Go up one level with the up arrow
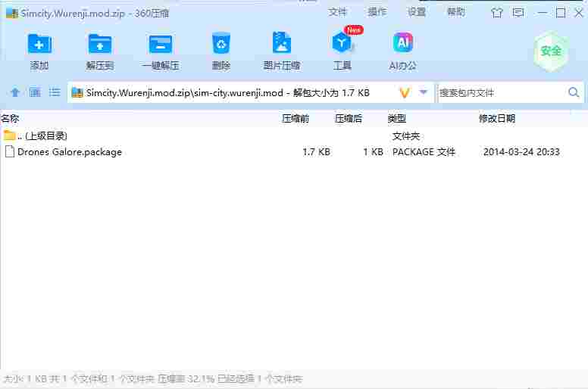The width and height of the screenshot is (588, 389). coord(15,92)
